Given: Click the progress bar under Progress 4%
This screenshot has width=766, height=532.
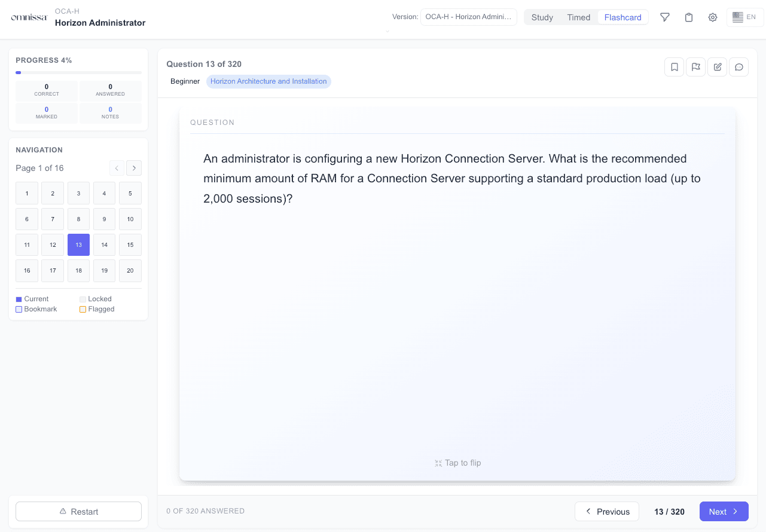Looking at the screenshot, I should click(x=78, y=72).
